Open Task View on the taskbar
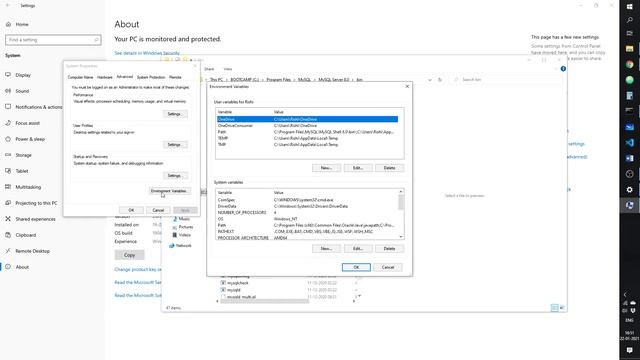This screenshot has height=360, width=640. 629,33
